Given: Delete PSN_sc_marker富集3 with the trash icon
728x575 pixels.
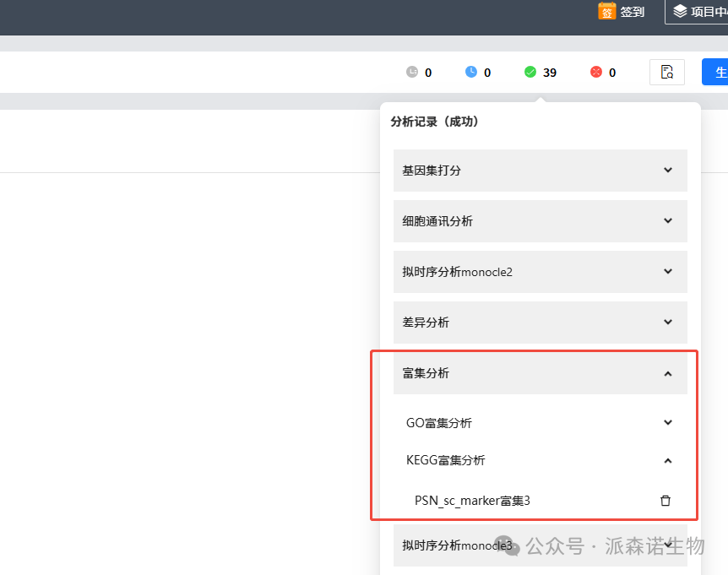Looking at the screenshot, I should click(x=666, y=501).
